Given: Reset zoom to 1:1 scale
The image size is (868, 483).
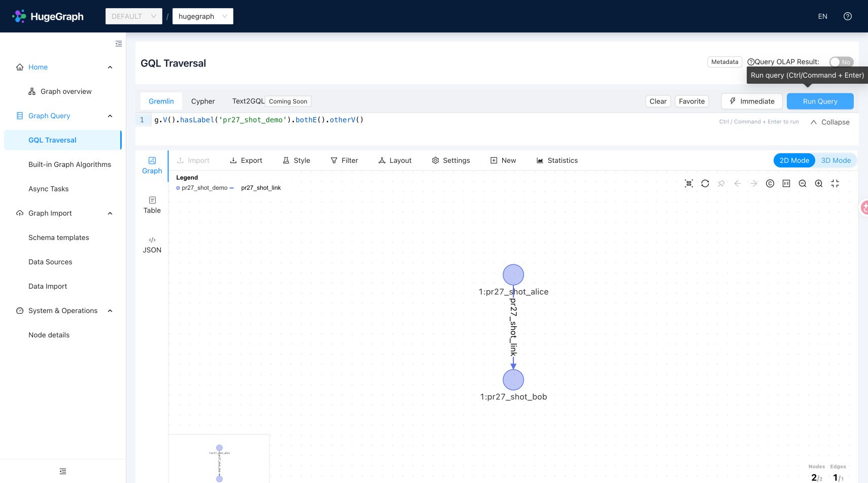Looking at the screenshot, I should (786, 184).
